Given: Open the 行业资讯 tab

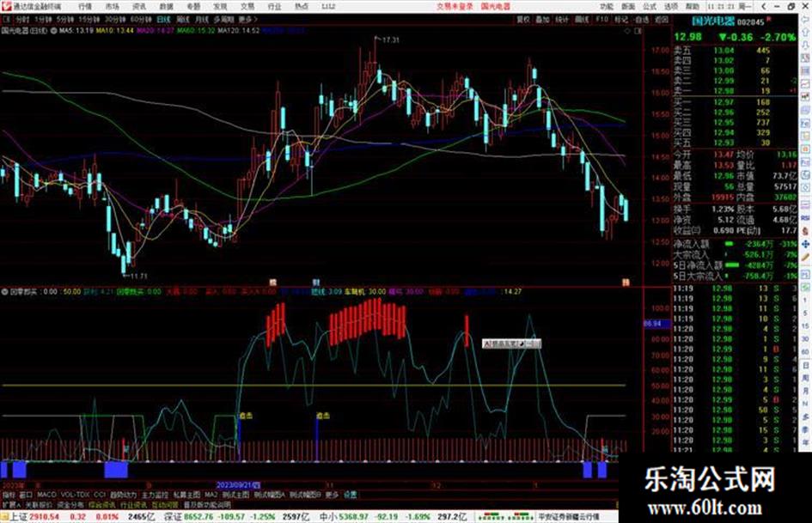Looking at the screenshot, I should (133, 505).
